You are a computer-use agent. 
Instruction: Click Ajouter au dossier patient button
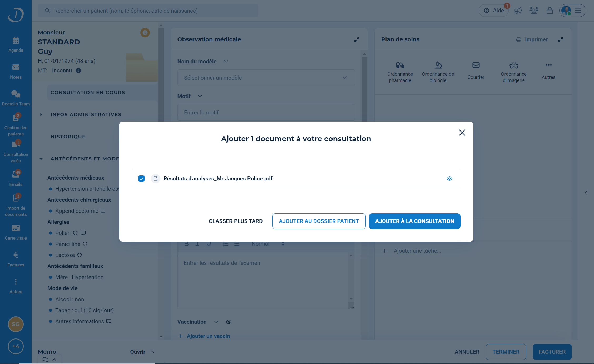pos(319,221)
